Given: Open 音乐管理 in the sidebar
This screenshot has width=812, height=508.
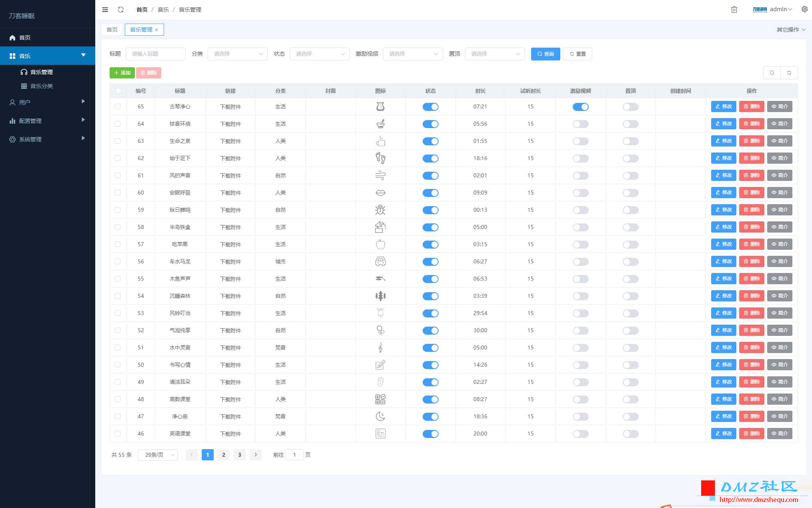Looking at the screenshot, I should click(x=48, y=72).
